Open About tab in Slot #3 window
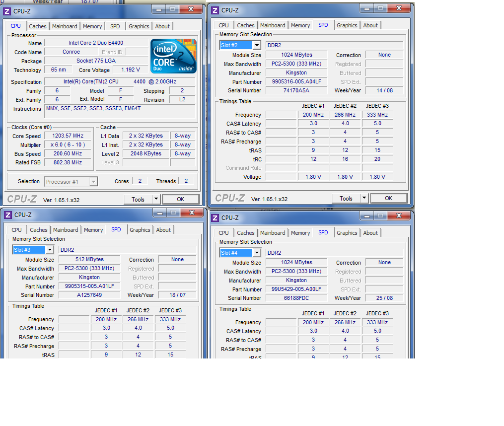Screen dimensions: 504x426 tap(163, 230)
